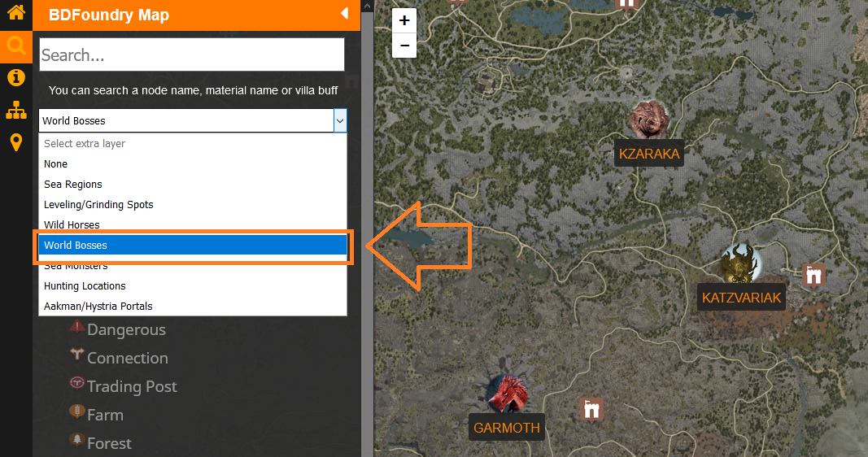Click the Trading Post legend label
Image resolution: width=868 pixels, height=457 pixels.
(132, 387)
